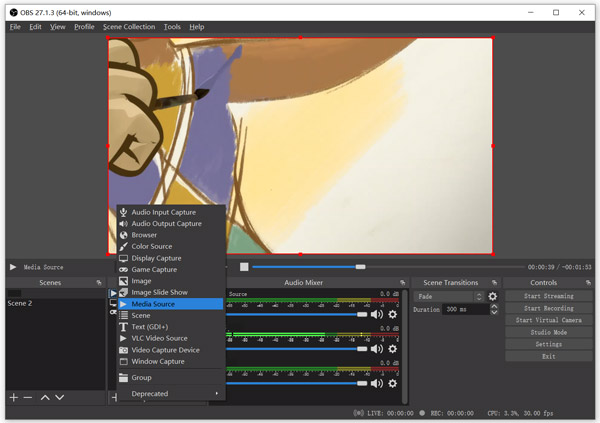Select the Scene list icon
The image size is (600, 423).
123,315
